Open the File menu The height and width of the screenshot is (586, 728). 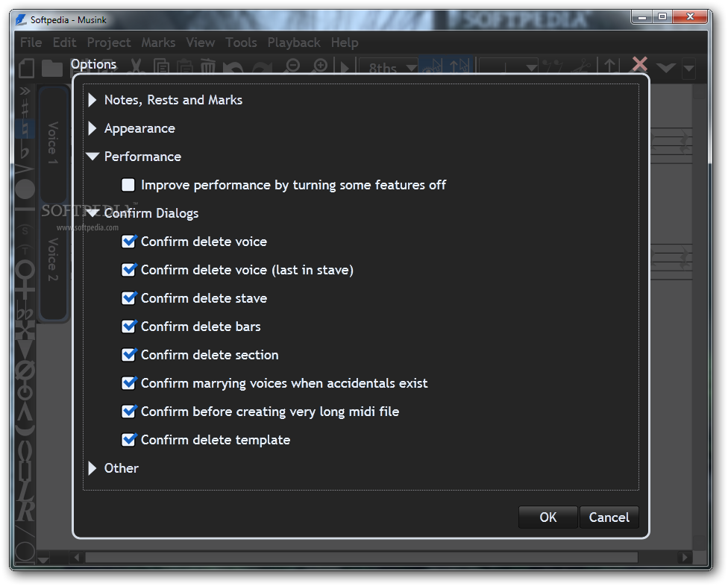coord(31,42)
